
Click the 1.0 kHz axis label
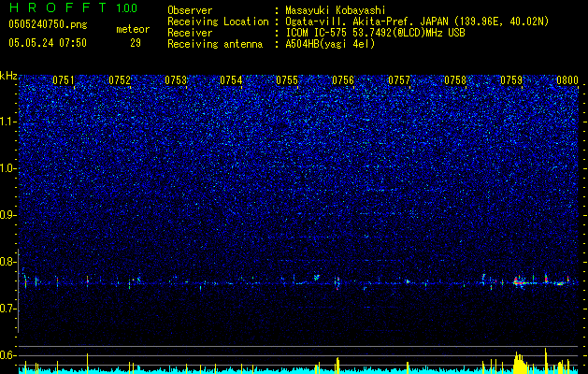(x=8, y=168)
